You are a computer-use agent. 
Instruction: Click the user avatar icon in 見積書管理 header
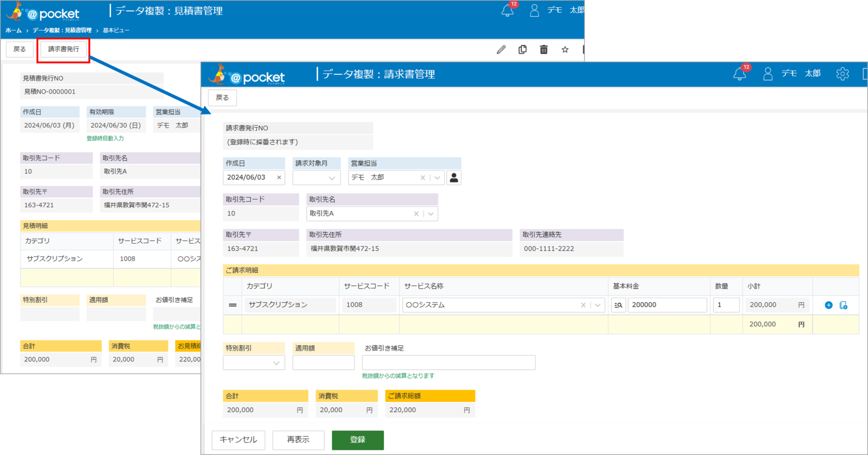[534, 10]
